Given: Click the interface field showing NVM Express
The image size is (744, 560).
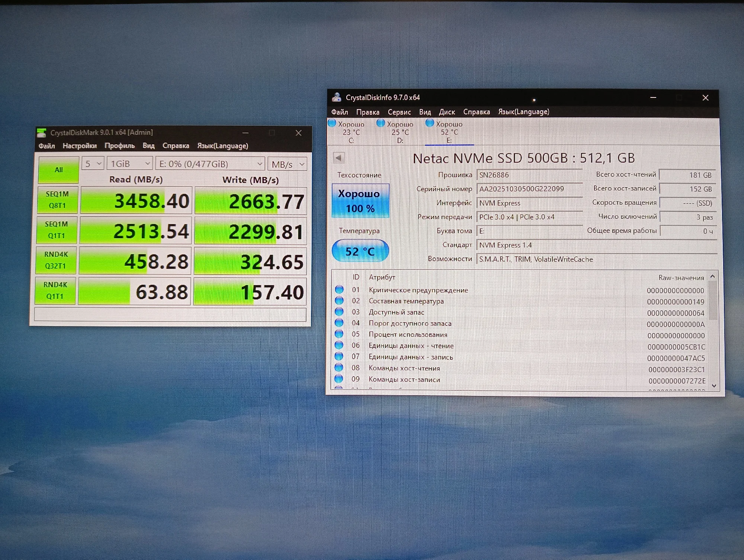Looking at the screenshot, I should 529,203.
